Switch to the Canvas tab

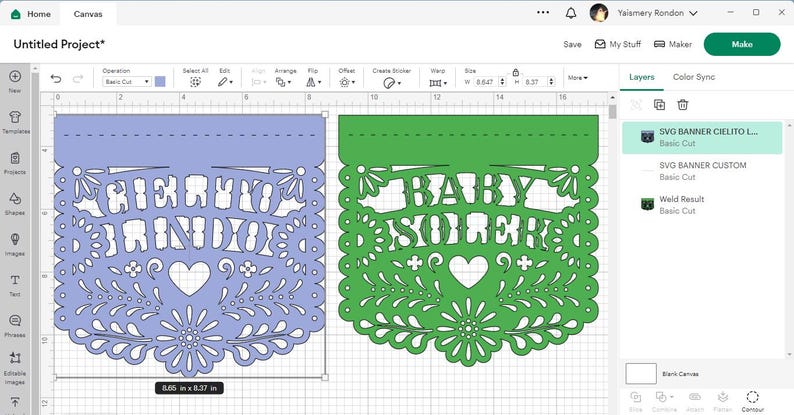tap(88, 14)
